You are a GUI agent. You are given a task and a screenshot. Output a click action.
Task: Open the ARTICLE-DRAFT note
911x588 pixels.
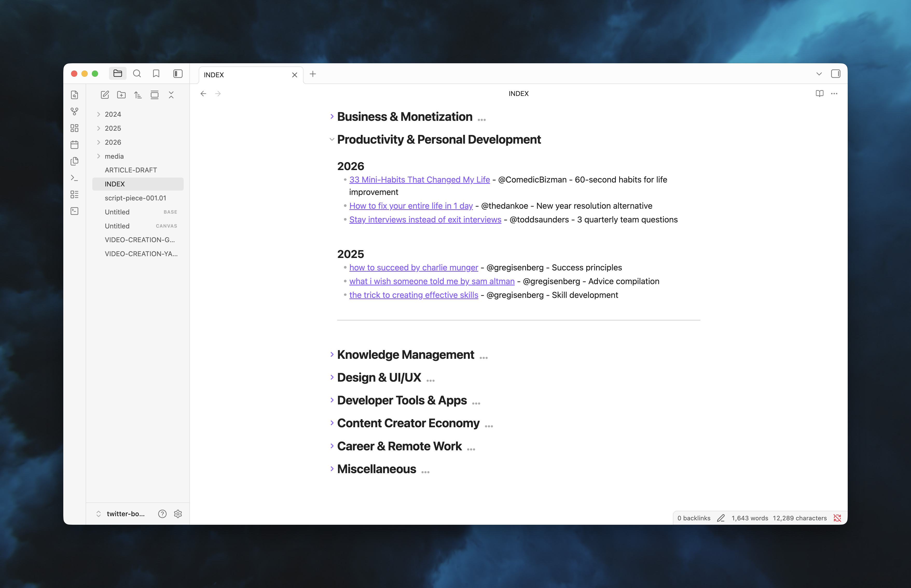[x=131, y=170]
